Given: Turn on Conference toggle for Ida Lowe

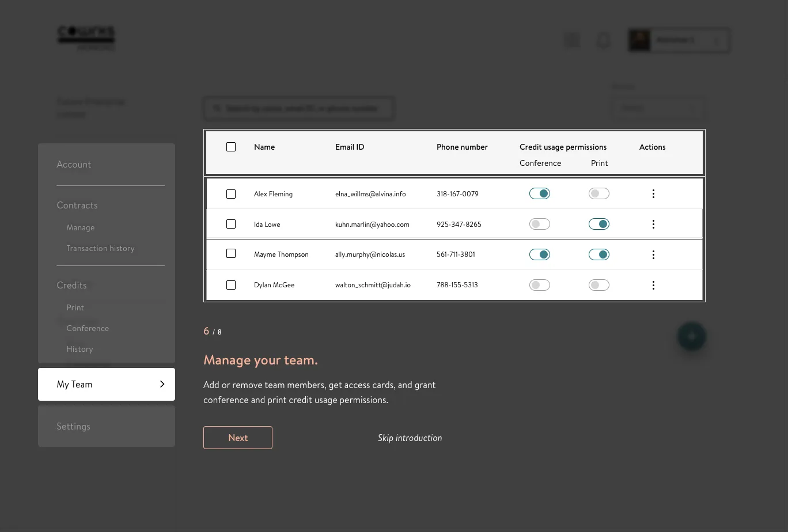Looking at the screenshot, I should (540, 225).
